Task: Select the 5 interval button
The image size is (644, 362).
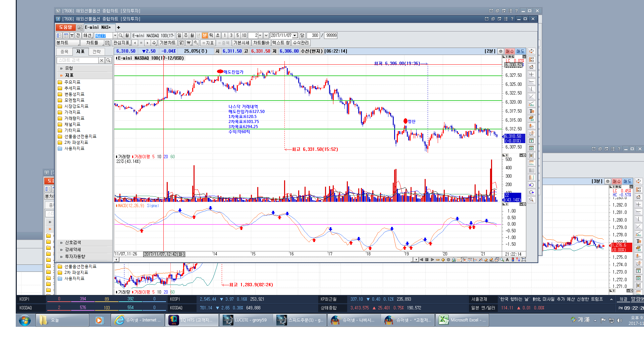Action: (237, 36)
